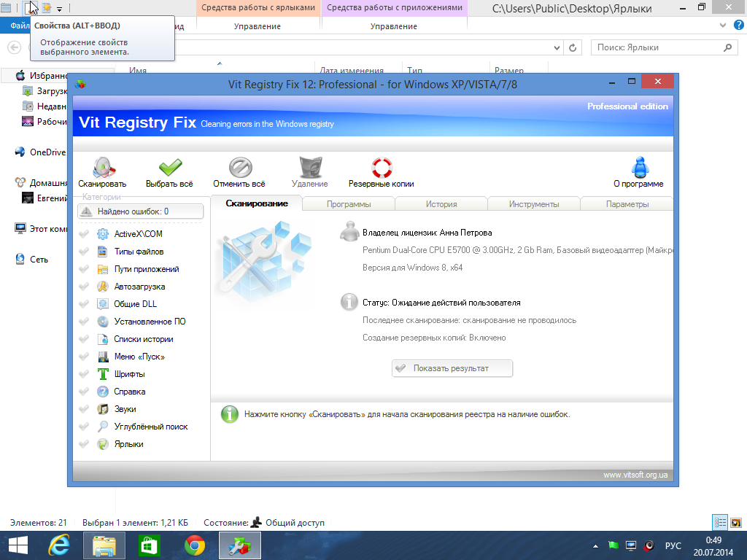Click the РУС language indicator
Viewport: 747px width, 560px height.
point(673,545)
